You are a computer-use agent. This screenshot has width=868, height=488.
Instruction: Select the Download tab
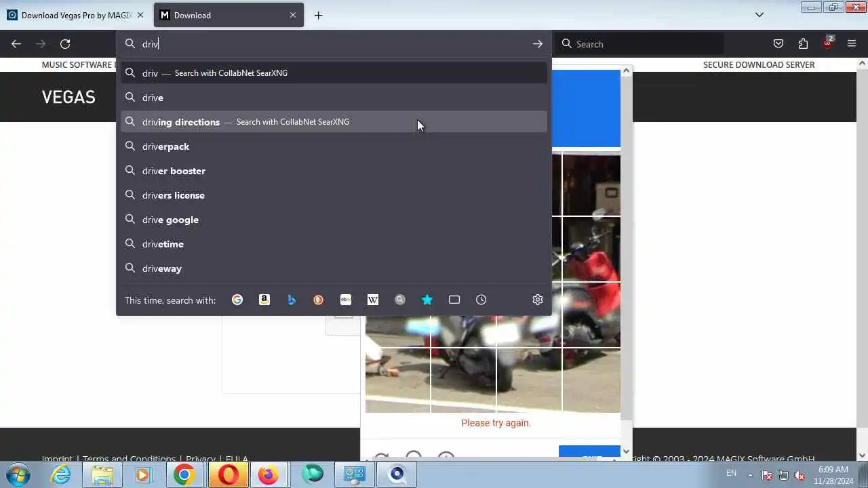click(229, 15)
